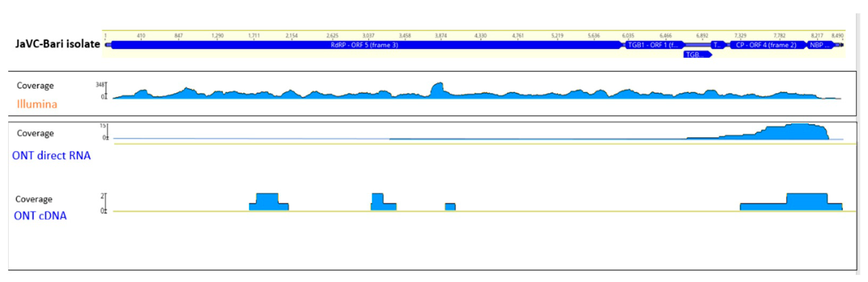Screen dimensions: 868x282
Task: Click the ONT direct RNA track label
Action: pos(51,156)
